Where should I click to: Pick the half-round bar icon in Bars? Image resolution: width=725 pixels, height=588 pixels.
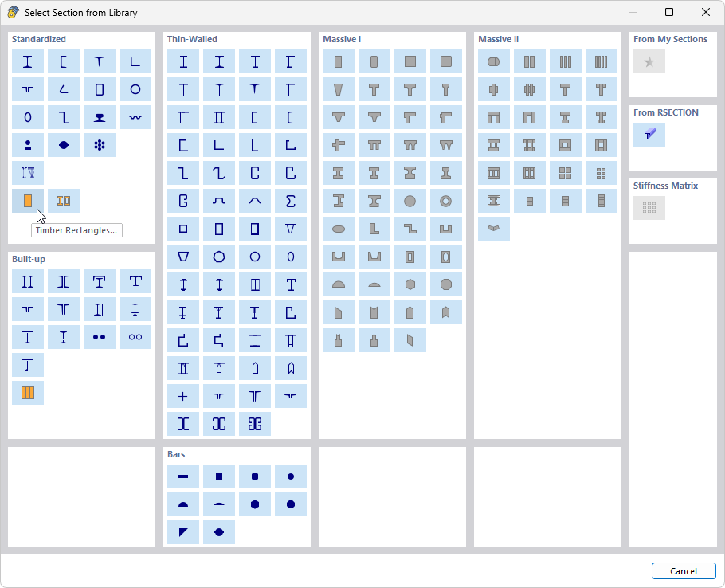pyautogui.click(x=183, y=504)
